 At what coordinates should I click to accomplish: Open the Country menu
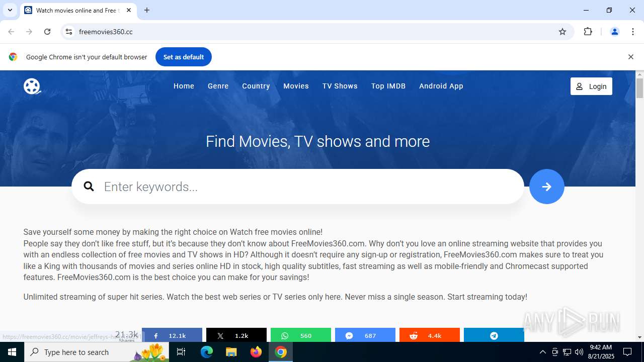click(x=256, y=86)
